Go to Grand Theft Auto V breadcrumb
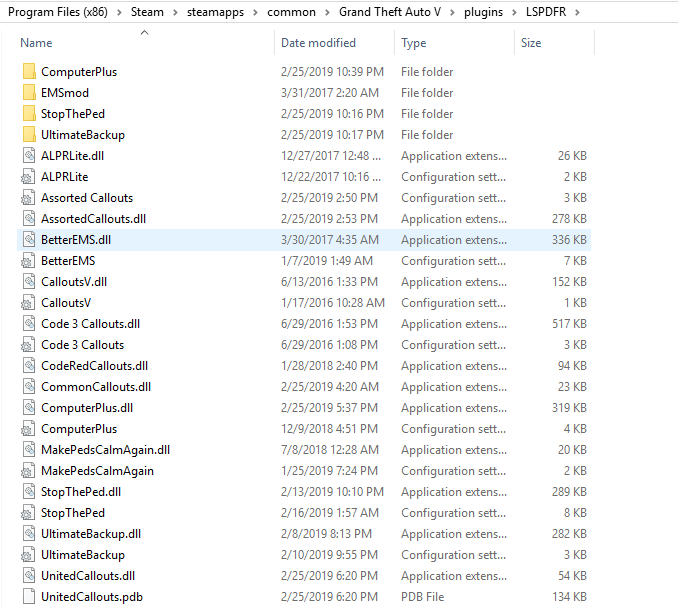678x608 pixels. [x=390, y=12]
